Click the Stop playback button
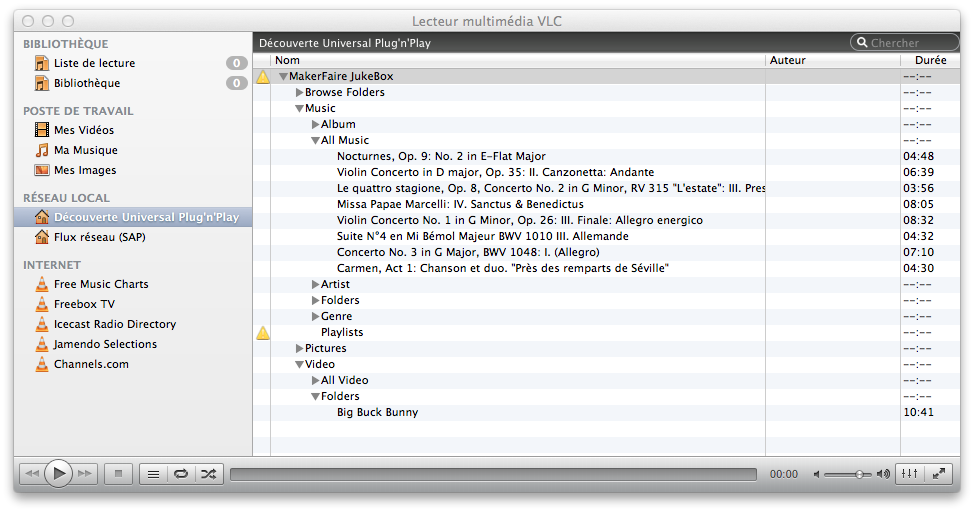 pyautogui.click(x=118, y=474)
